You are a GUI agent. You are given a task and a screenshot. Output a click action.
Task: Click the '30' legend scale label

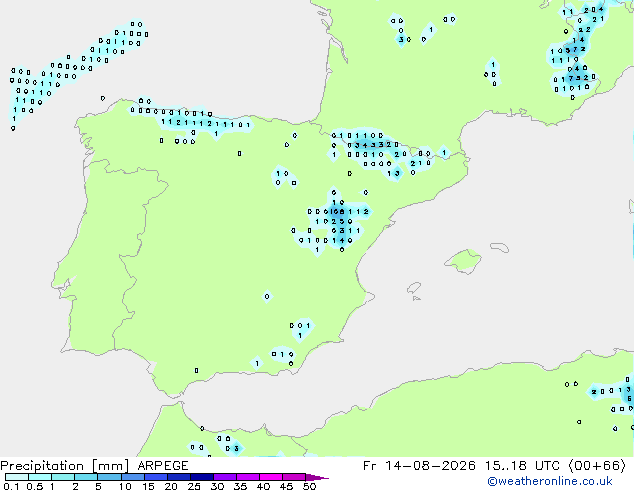pyautogui.click(x=217, y=486)
